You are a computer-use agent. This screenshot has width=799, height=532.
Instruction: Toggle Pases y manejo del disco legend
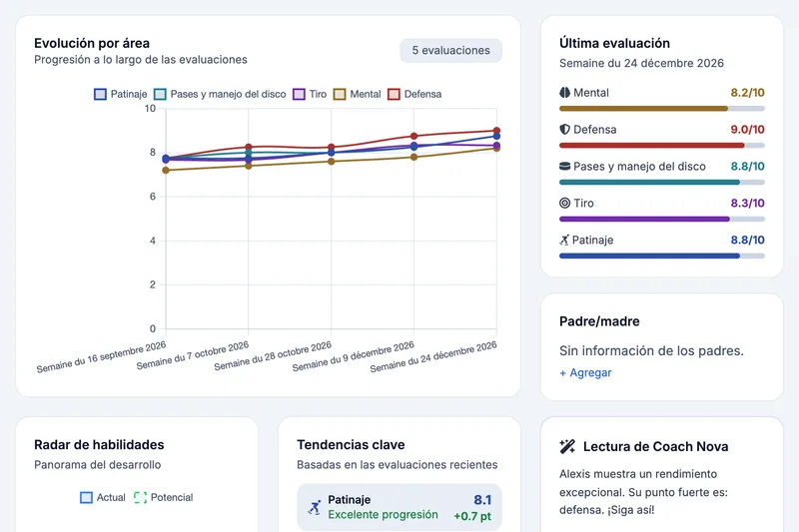point(220,94)
